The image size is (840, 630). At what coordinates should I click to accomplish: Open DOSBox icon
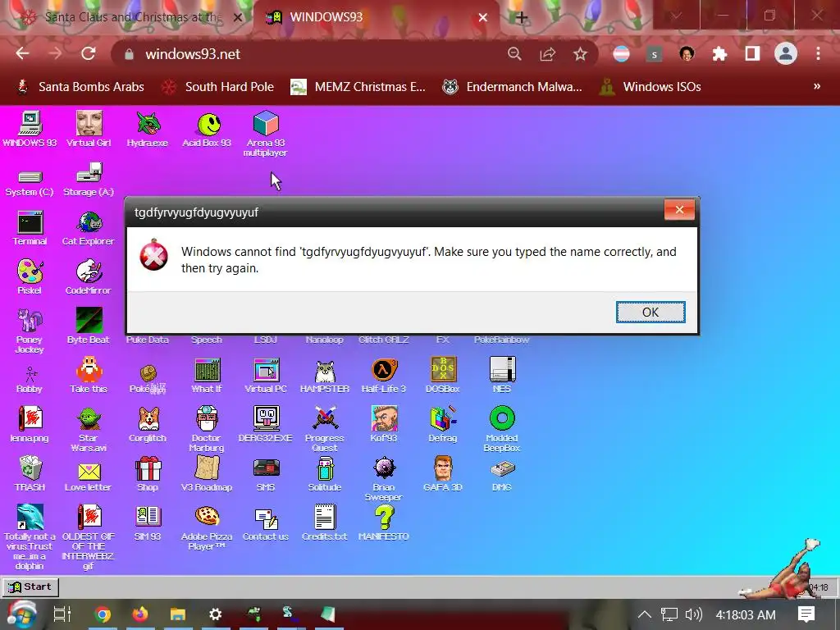(442, 375)
